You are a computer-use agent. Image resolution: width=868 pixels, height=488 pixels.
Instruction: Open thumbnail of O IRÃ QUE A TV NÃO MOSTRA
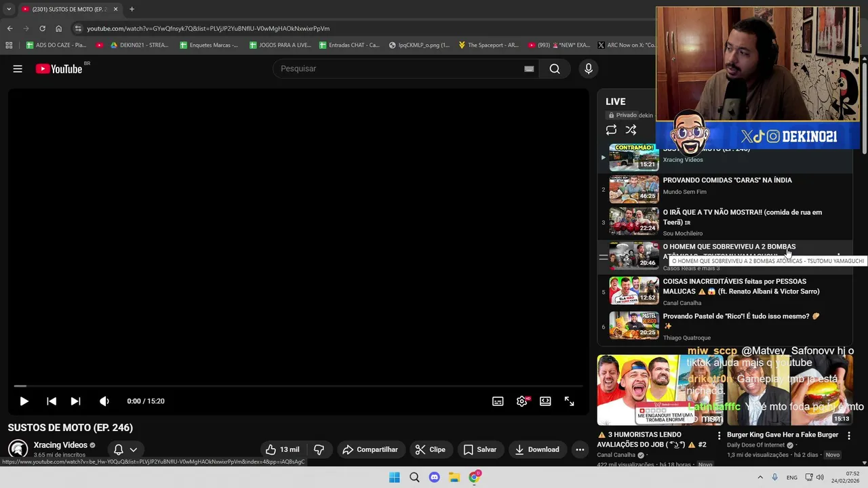point(633,222)
